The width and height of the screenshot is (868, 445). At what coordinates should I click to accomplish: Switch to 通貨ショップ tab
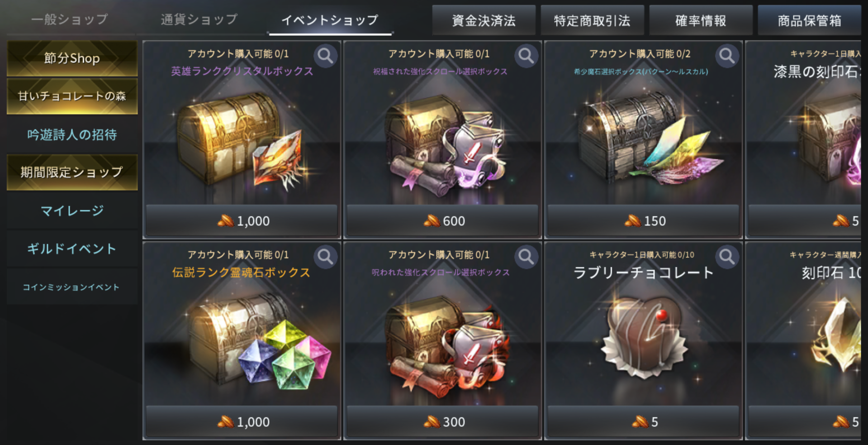coord(199,19)
